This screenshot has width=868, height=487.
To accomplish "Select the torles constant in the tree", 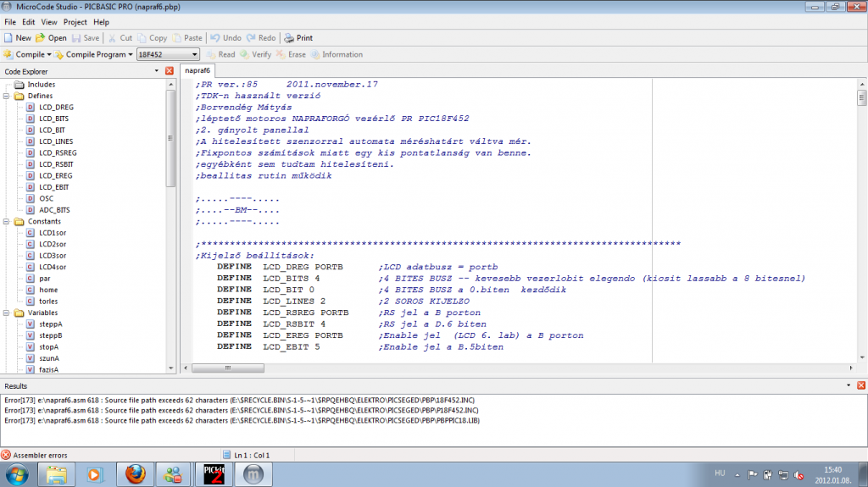I will (x=42, y=302).
